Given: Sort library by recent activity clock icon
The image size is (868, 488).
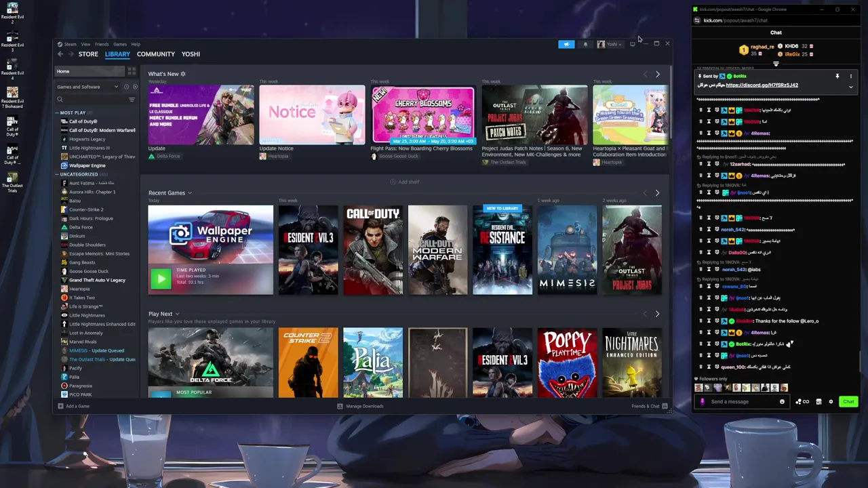Looking at the screenshot, I should point(125,87).
